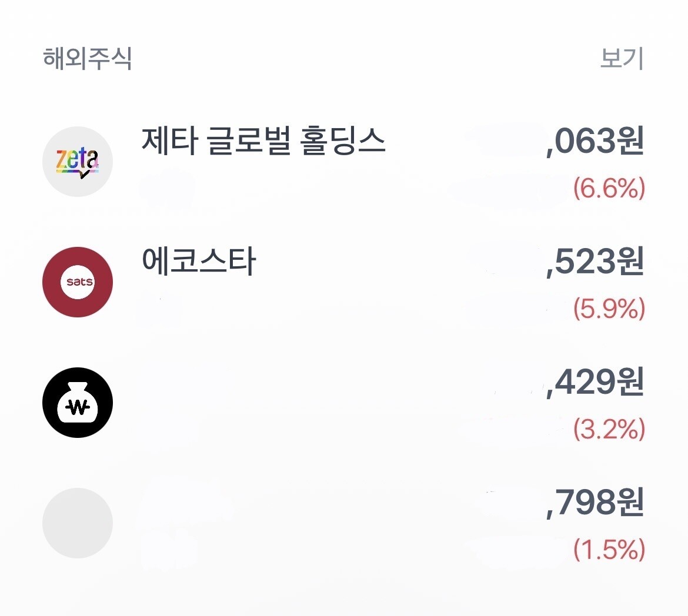Open 제타 글로벌 홀딩스 stock name
The height and width of the screenshot is (616, 688).
[x=263, y=142]
